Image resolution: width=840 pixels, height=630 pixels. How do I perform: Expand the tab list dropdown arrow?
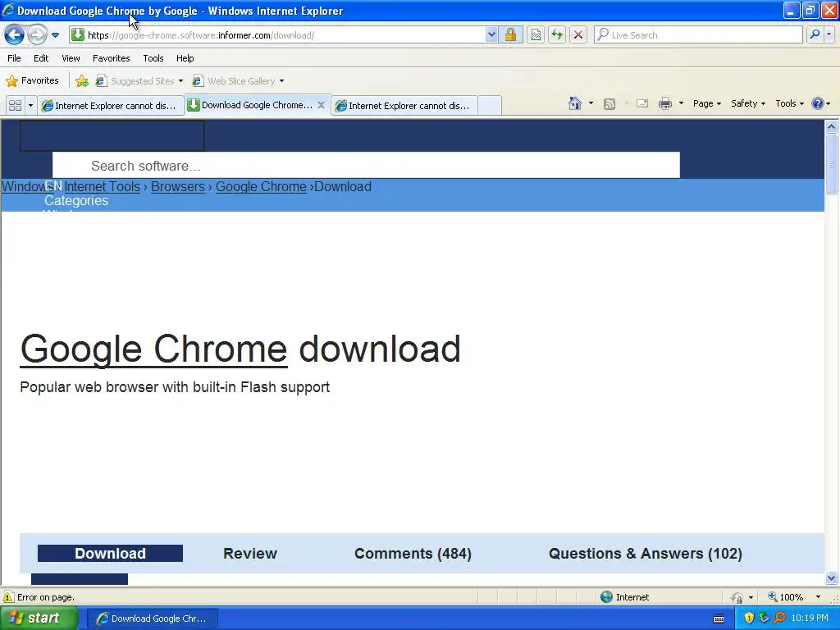click(30, 105)
